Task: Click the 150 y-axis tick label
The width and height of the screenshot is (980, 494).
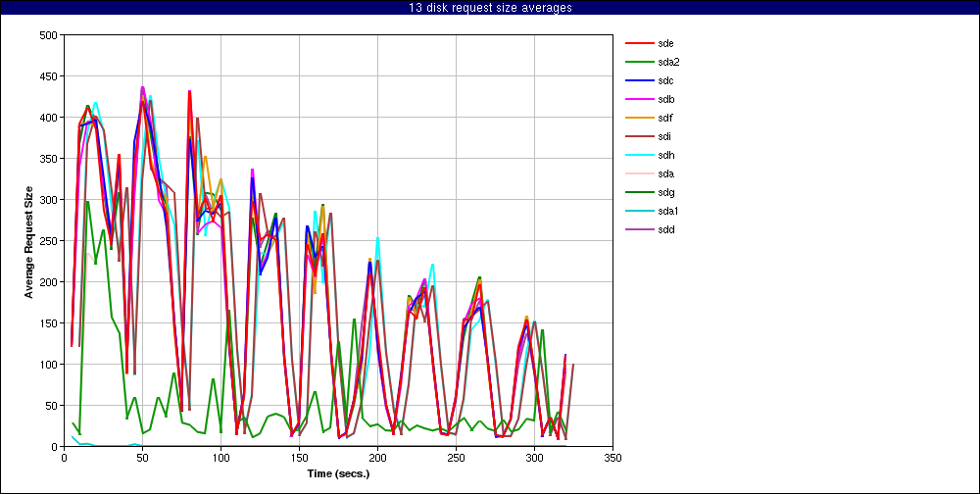Action: (x=50, y=323)
